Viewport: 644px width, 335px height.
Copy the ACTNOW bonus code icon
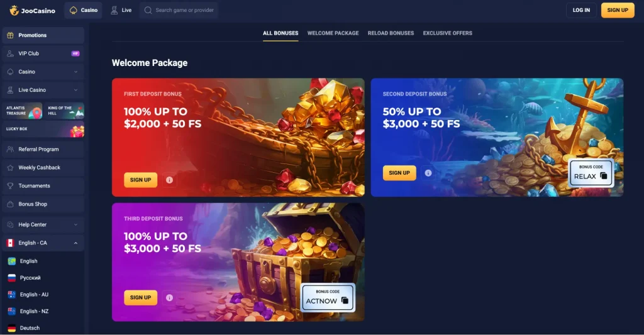coord(345,300)
